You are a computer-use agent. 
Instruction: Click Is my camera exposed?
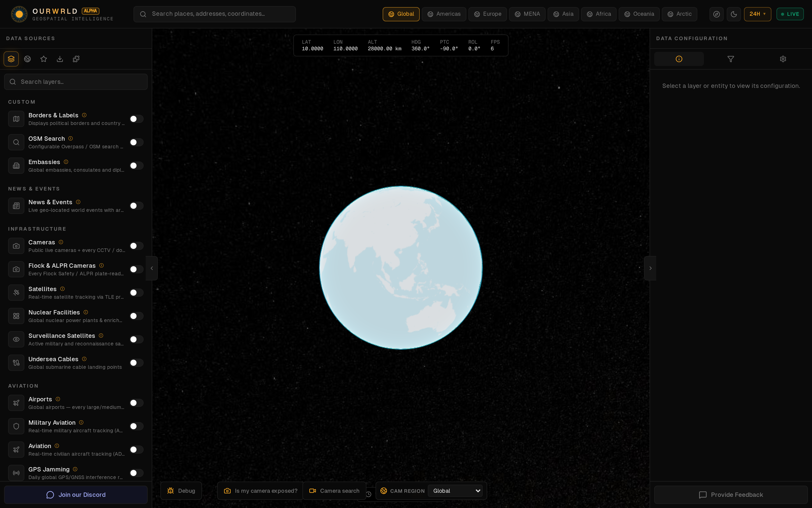coord(260,491)
